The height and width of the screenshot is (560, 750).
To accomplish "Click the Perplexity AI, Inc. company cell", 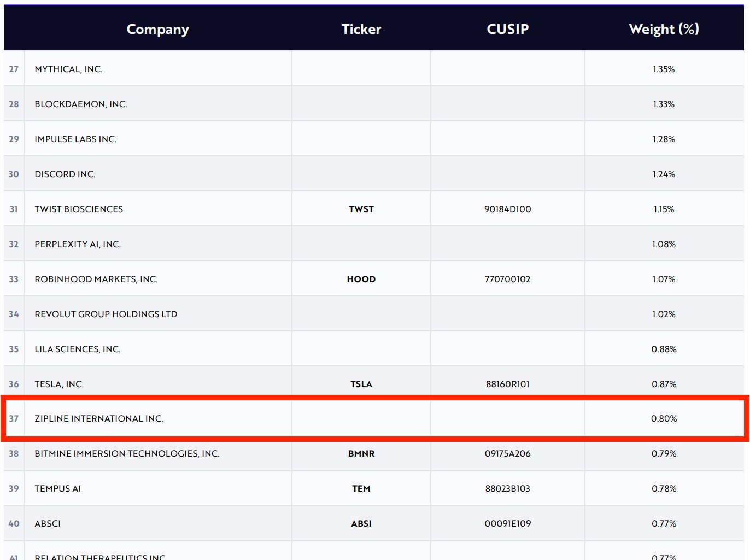I will click(78, 244).
